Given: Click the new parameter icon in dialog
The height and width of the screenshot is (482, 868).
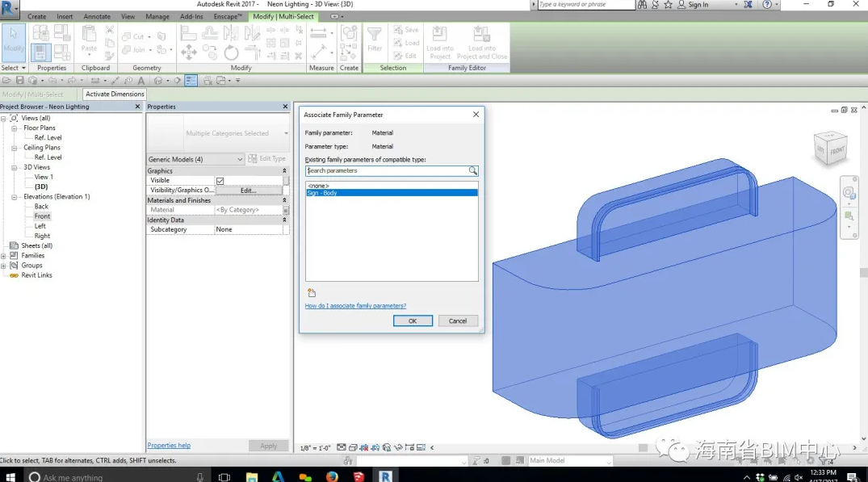Looking at the screenshot, I should pyautogui.click(x=312, y=293).
